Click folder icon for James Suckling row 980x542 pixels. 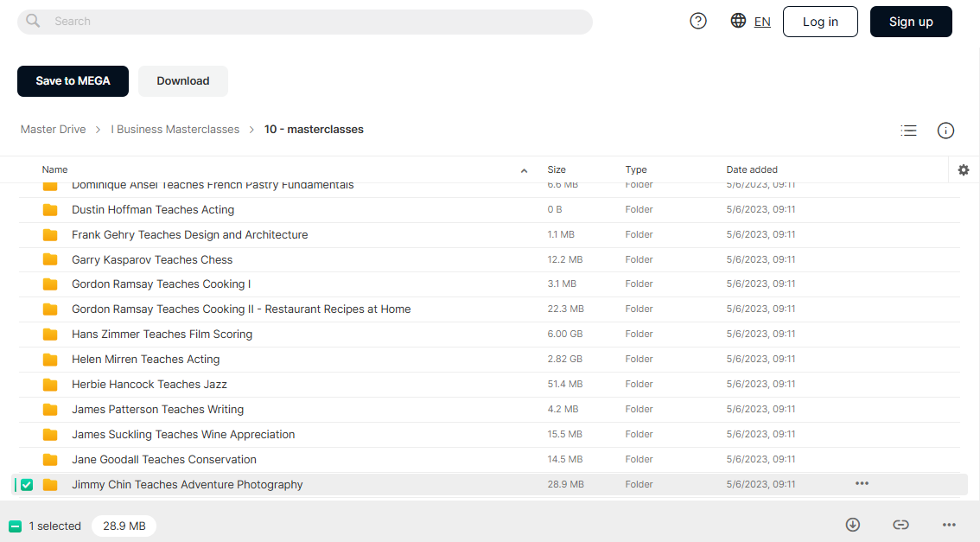point(50,435)
